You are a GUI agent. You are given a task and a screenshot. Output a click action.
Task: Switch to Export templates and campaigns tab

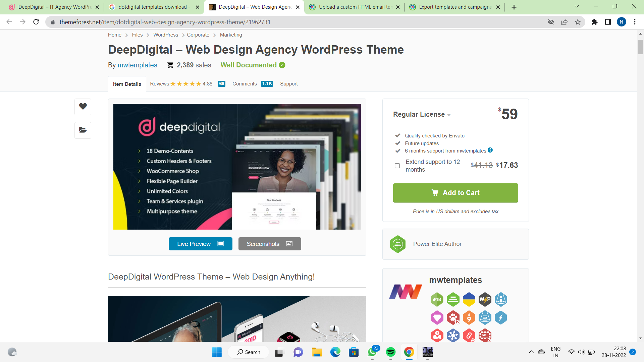(454, 7)
